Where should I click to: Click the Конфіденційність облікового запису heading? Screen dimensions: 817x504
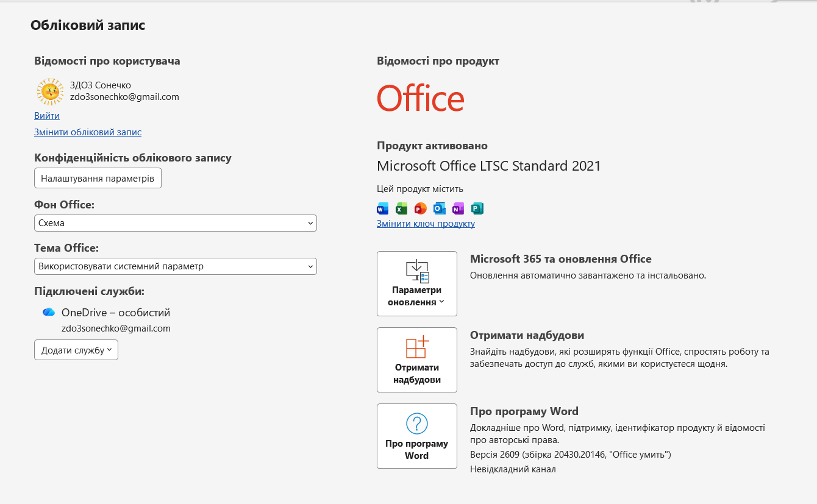tap(133, 158)
